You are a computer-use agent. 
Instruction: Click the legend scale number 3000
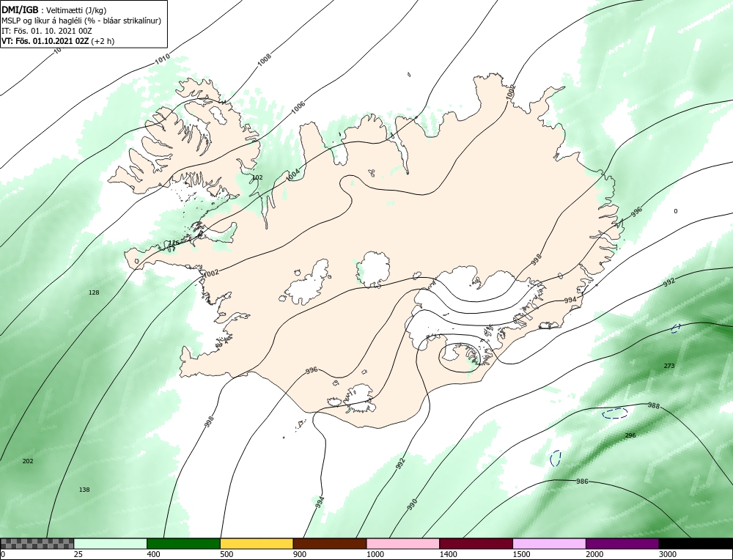click(x=668, y=555)
